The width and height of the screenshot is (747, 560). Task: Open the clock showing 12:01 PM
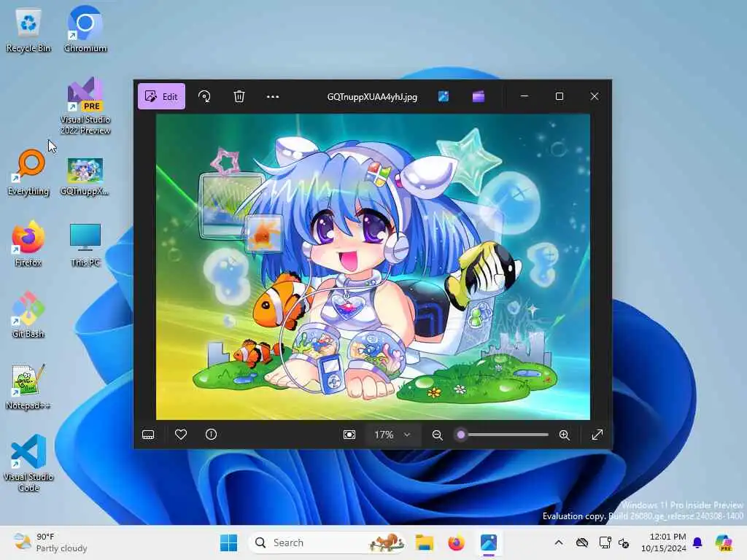click(x=664, y=542)
